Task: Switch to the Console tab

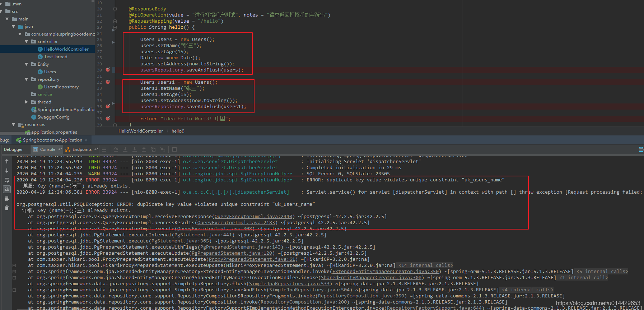Action: (47, 149)
